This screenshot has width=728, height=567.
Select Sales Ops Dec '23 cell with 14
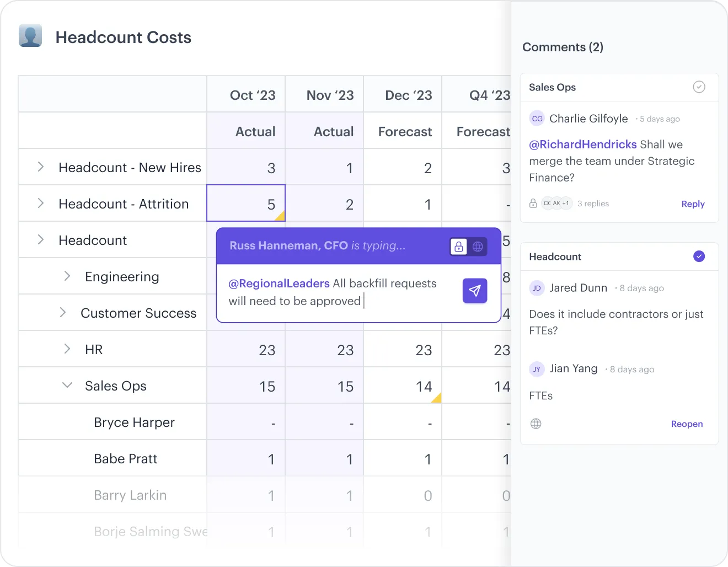pos(403,385)
